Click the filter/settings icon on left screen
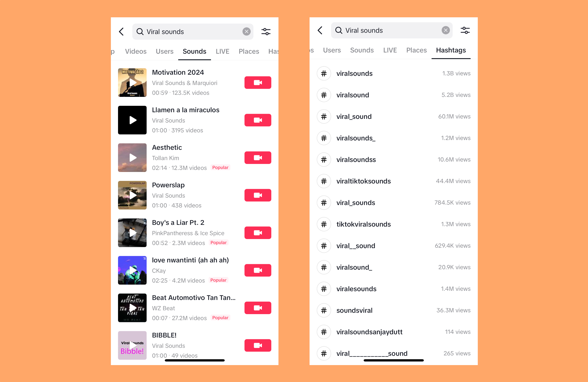 266,31
